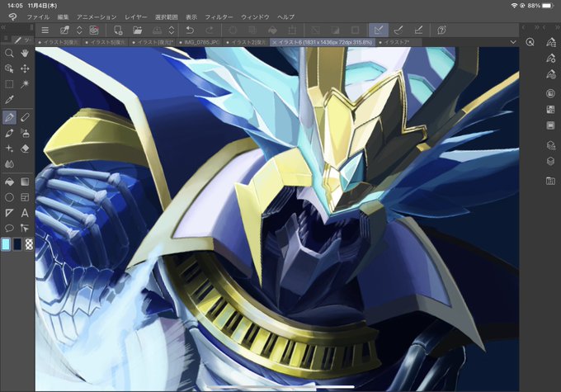The image size is (561, 392).
Task: Collapse the left tool palette double-chevron
Action: (3, 27)
